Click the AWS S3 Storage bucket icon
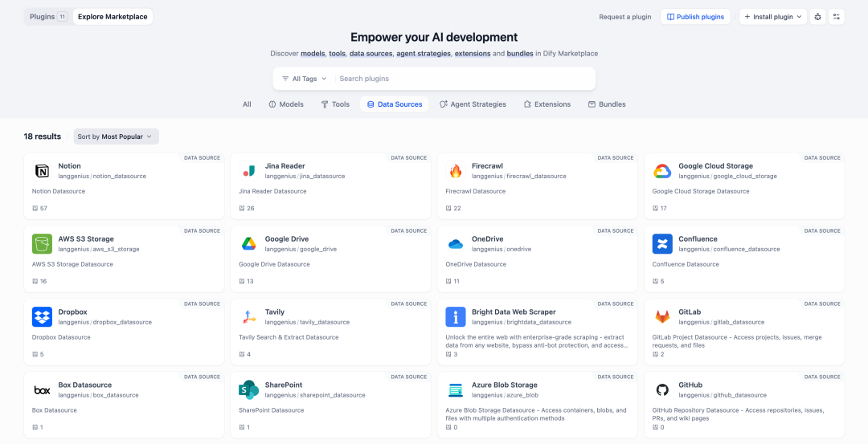 [x=42, y=244]
